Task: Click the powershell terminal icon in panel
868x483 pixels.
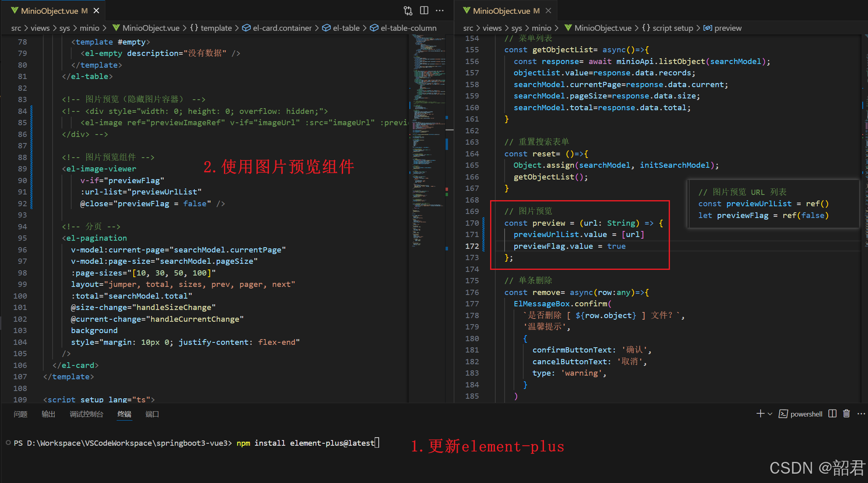Action: coord(784,414)
